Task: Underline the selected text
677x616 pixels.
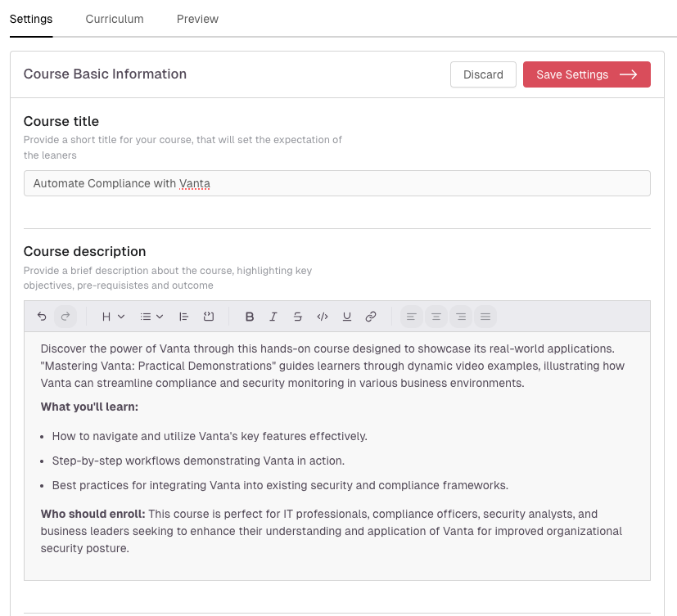Action: [x=347, y=317]
